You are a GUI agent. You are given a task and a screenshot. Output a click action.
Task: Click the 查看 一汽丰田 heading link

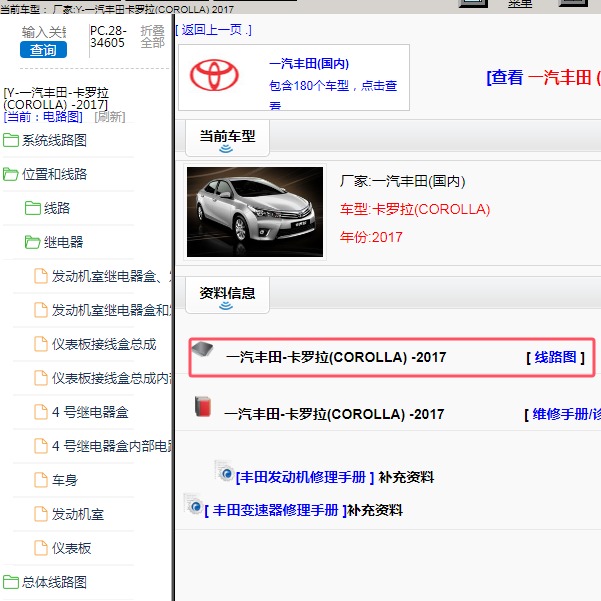tap(544, 77)
